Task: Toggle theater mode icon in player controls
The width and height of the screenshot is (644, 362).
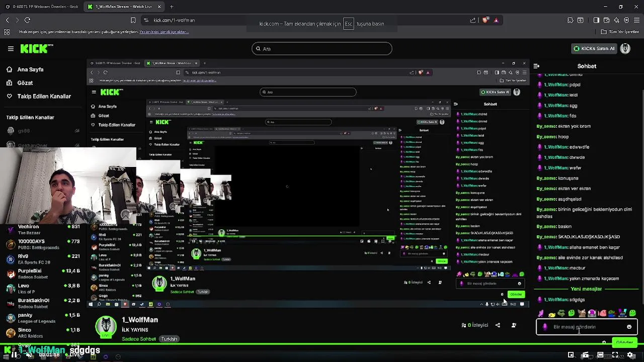Action: [x=600, y=355]
